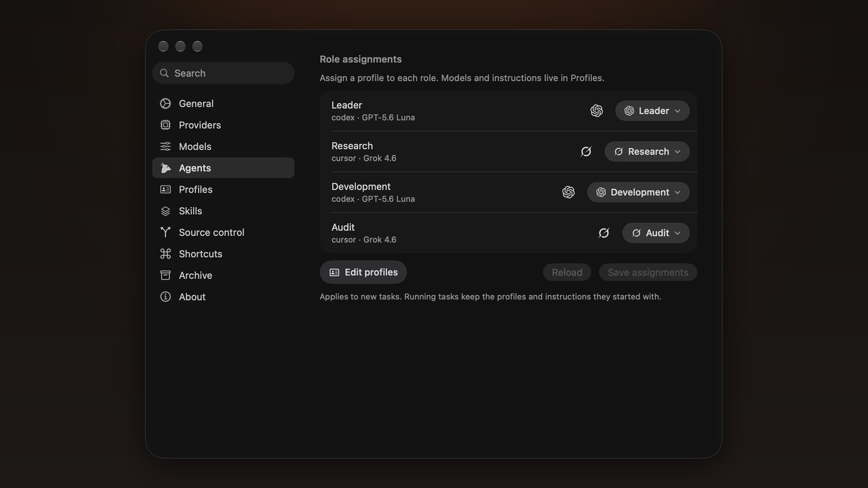
Task: Switch to Models settings
Action: click(223, 146)
